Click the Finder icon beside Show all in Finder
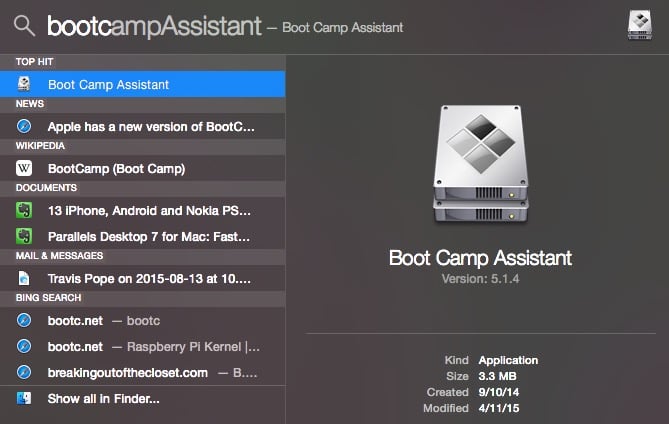Screen dimensions: 669x424 coord(24,398)
